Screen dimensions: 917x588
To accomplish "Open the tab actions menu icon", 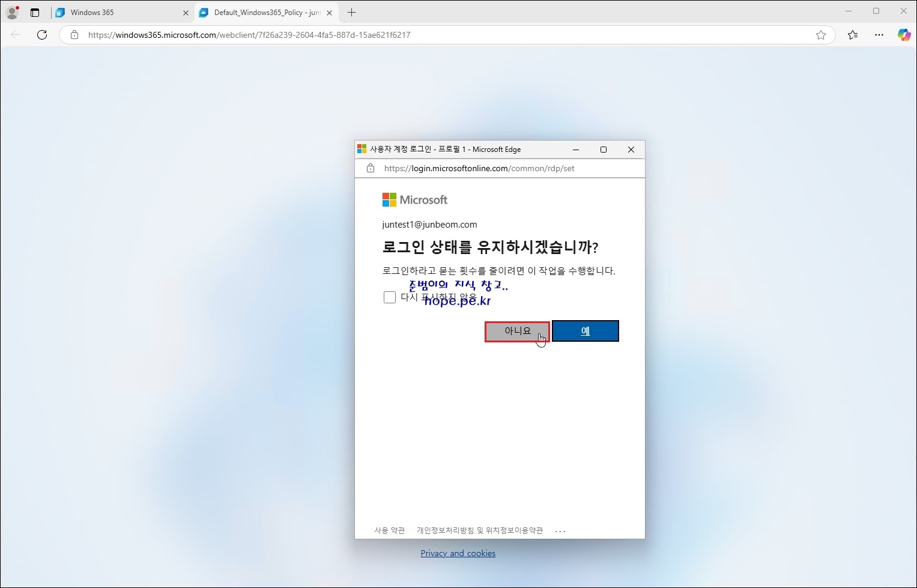I will pos(35,13).
